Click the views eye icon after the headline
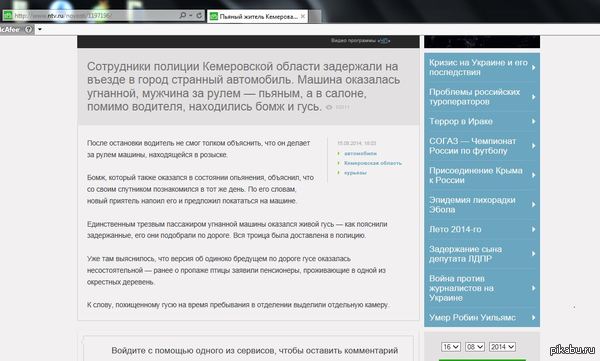Image resolution: width=600 pixels, height=361 pixels. 329,108
